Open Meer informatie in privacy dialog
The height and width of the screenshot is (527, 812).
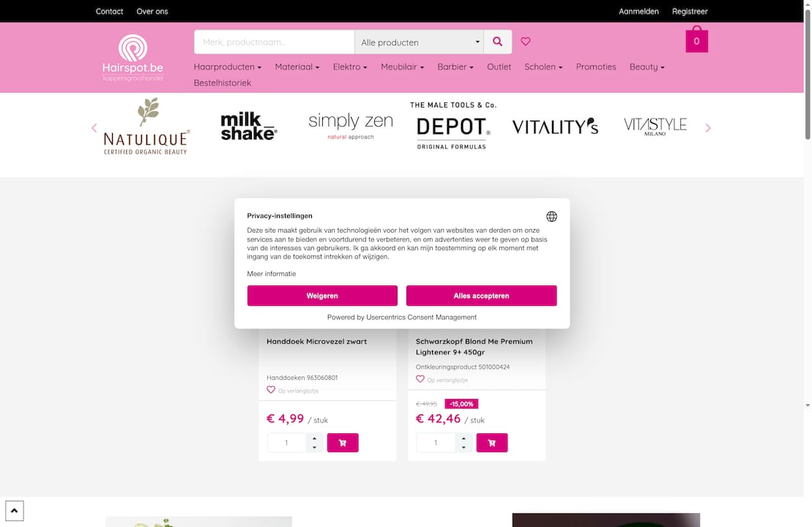pos(272,274)
